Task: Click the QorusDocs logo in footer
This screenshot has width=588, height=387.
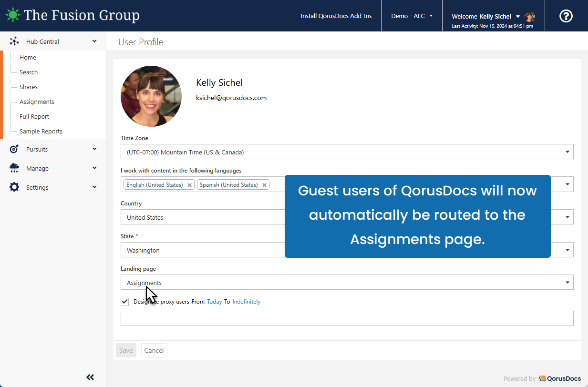Action: [x=560, y=378]
